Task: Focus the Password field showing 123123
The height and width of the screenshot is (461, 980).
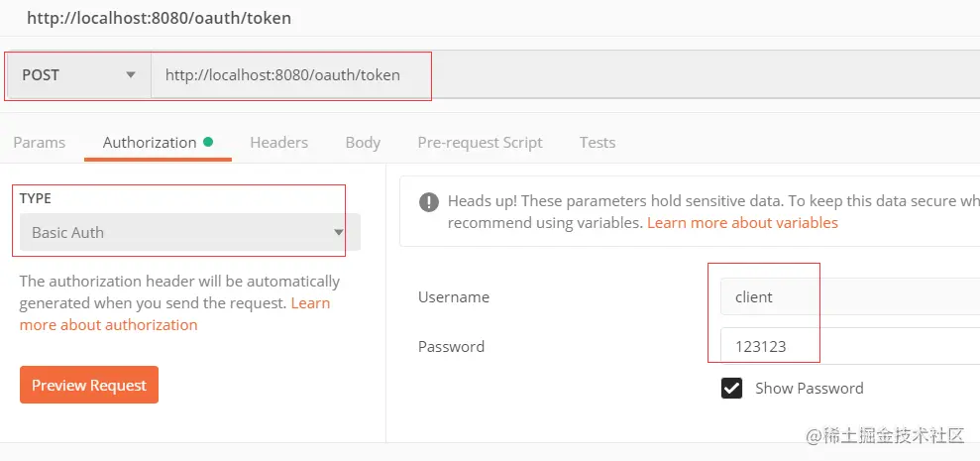Action: tap(850, 346)
